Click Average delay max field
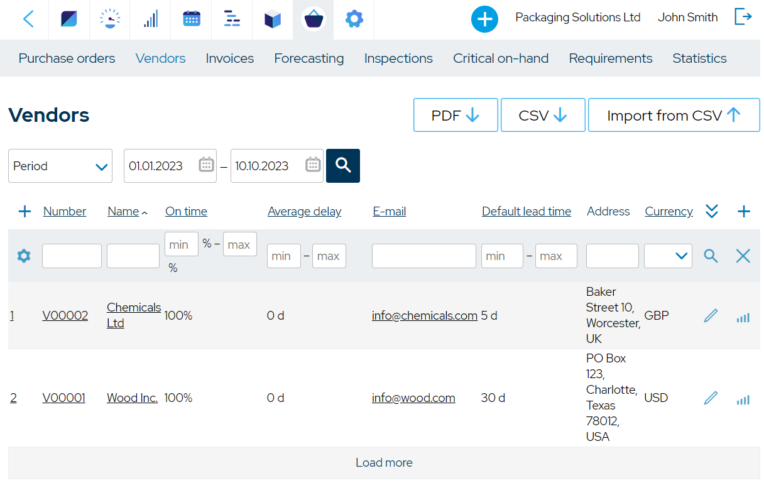 [x=329, y=256]
